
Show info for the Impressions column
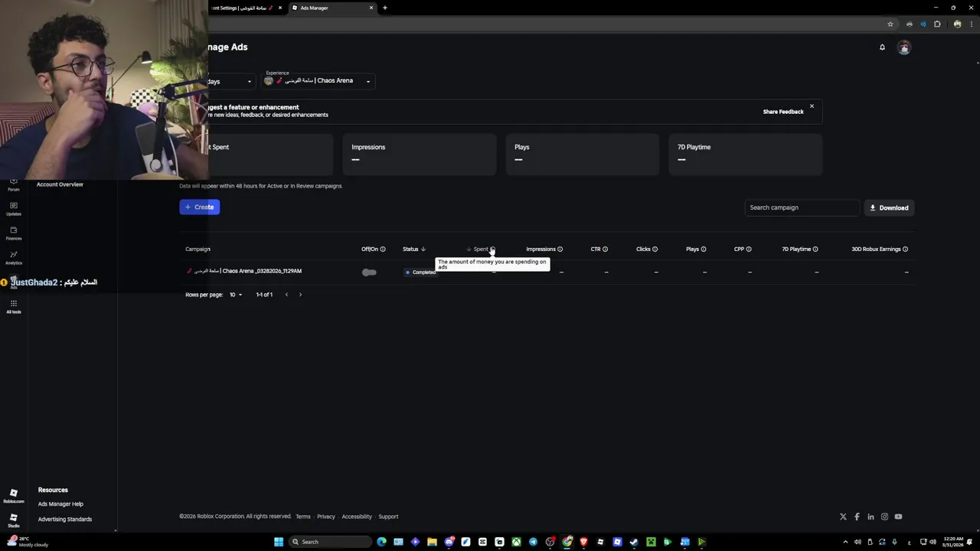560,249
